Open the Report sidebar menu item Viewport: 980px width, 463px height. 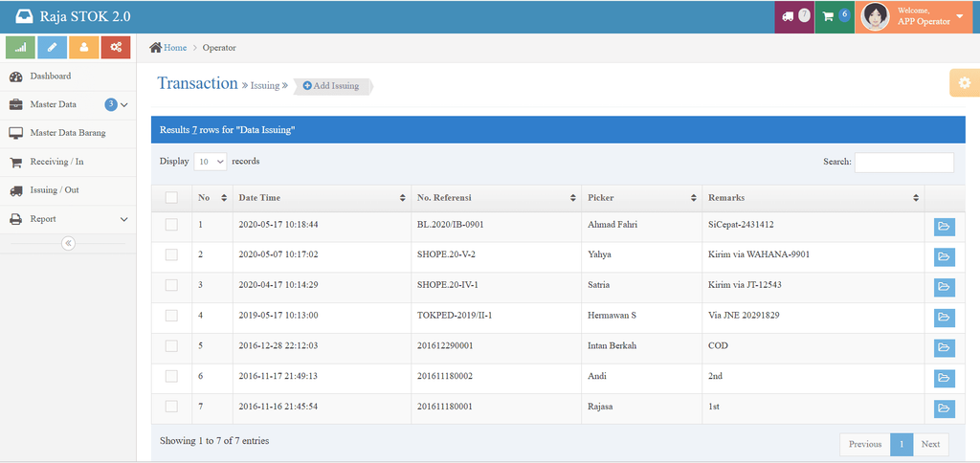(x=68, y=219)
